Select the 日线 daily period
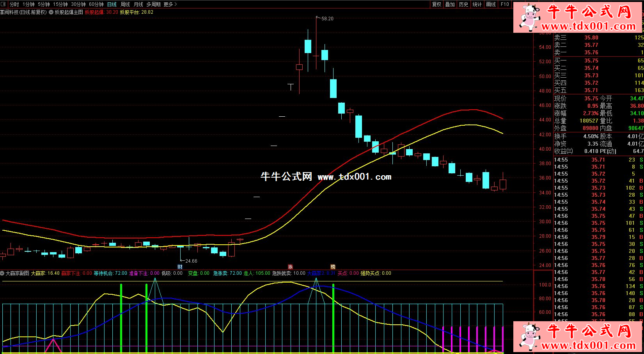This screenshot has width=644, height=354. pyautogui.click(x=112, y=4)
